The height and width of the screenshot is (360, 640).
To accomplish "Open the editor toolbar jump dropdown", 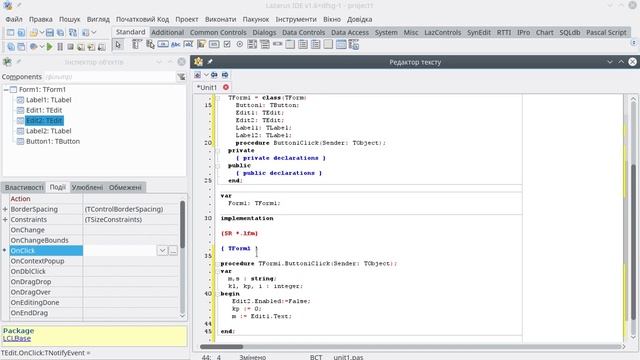I will click(206, 75).
